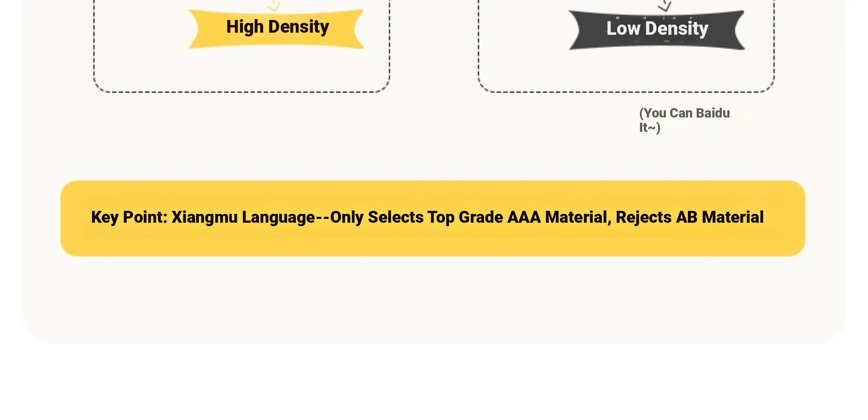Viewport: 868px width, 420px height.
Task: Click the word "Low" on the dark ribbon
Action: tap(623, 29)
